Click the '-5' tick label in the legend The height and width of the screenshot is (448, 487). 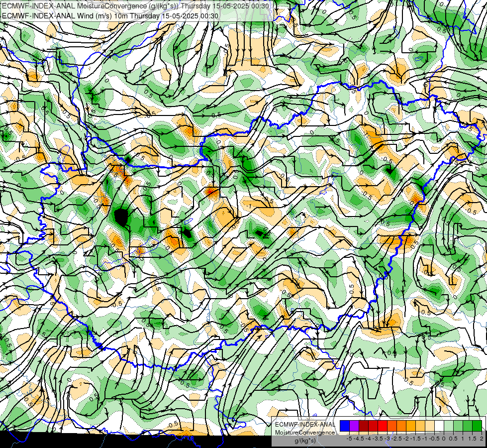[x=349, y=439]
